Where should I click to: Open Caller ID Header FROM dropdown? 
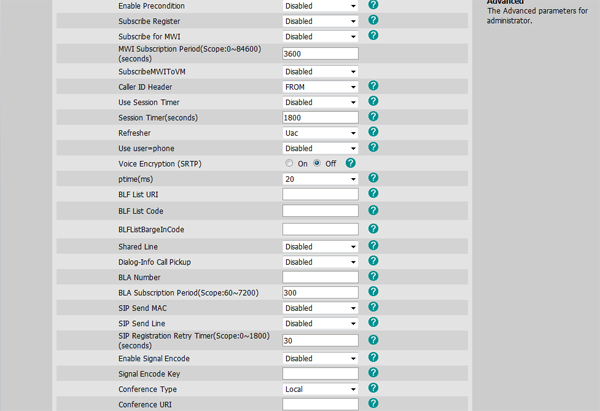click(320, 87)
